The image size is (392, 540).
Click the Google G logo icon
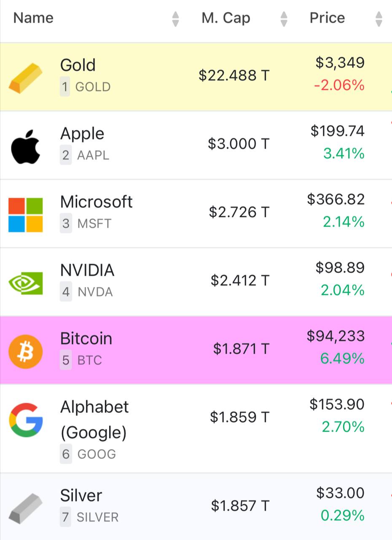pos(26,420)
